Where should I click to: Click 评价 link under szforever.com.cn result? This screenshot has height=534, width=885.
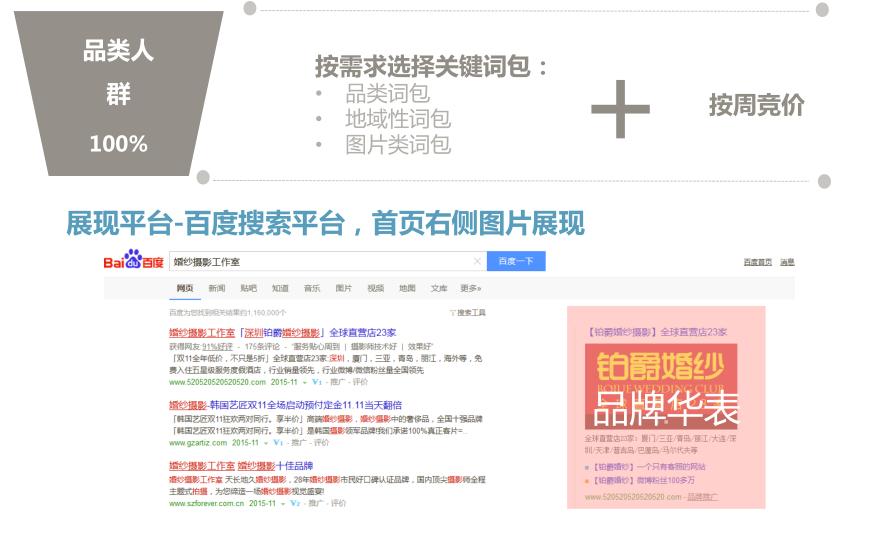point(338,504)
